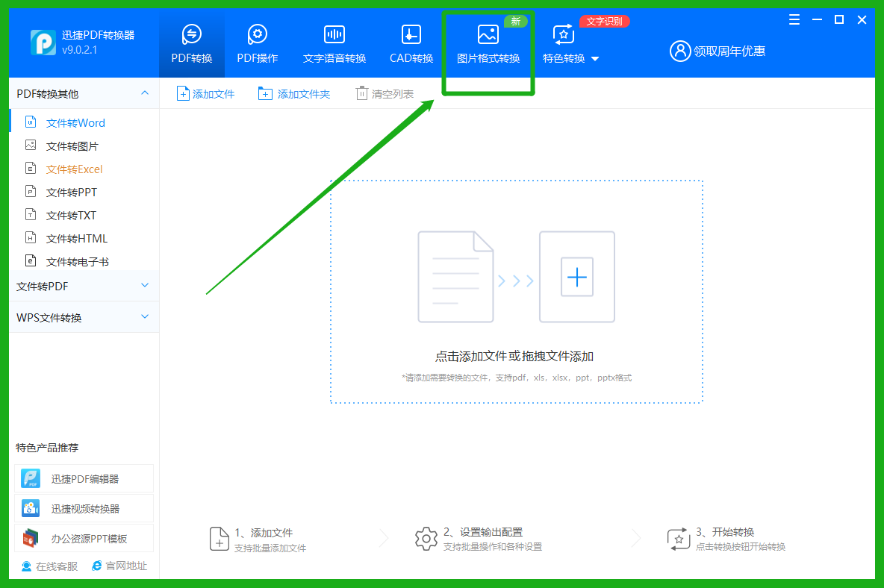Expand the WPS文件转换 section

(x=84, y=318)
